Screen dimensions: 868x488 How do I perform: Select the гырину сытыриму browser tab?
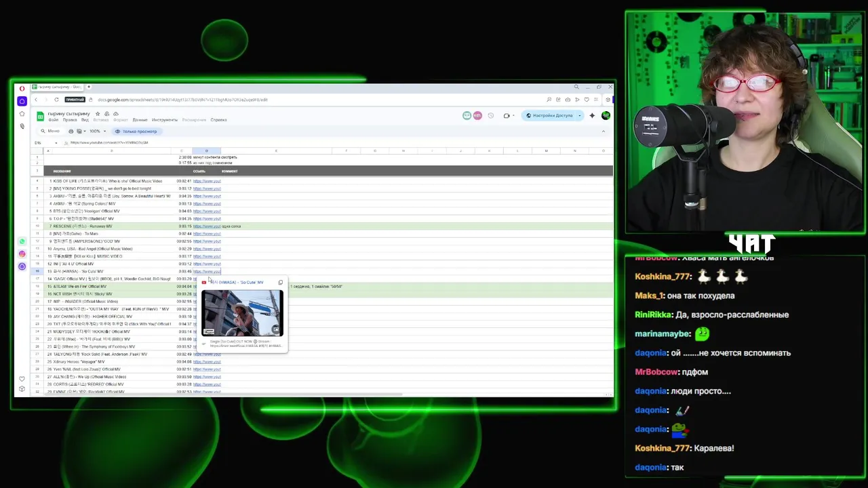tap(58, 87)
